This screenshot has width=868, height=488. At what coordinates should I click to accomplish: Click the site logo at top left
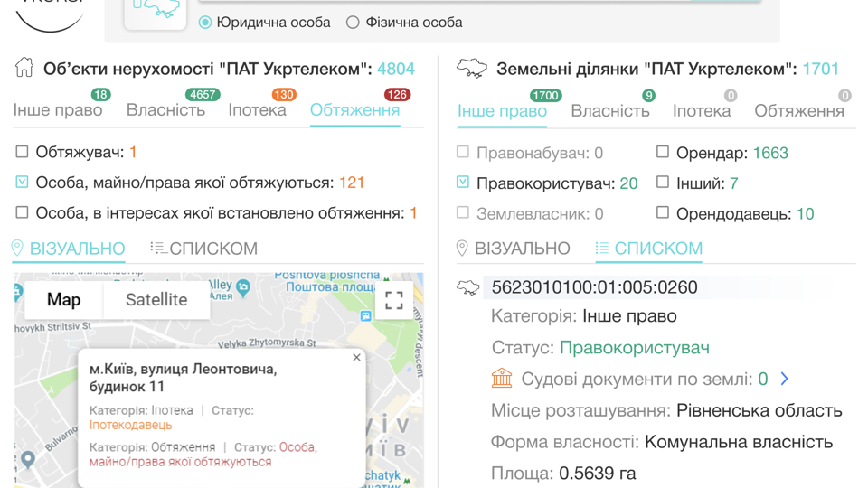click(51, 15)
